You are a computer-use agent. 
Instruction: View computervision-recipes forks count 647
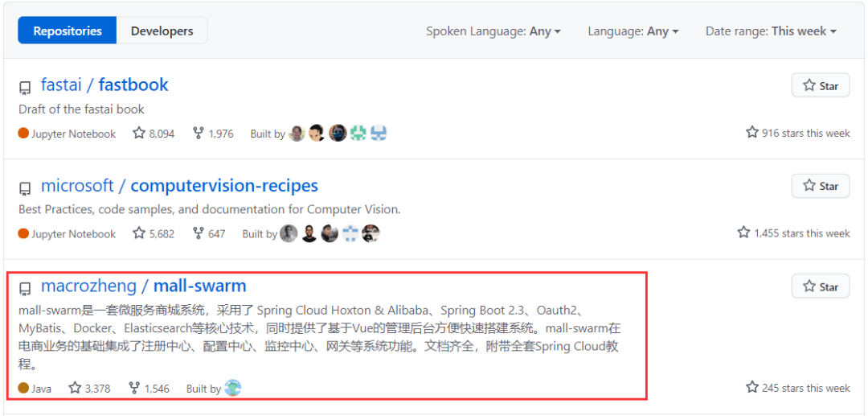coord(209,233)
